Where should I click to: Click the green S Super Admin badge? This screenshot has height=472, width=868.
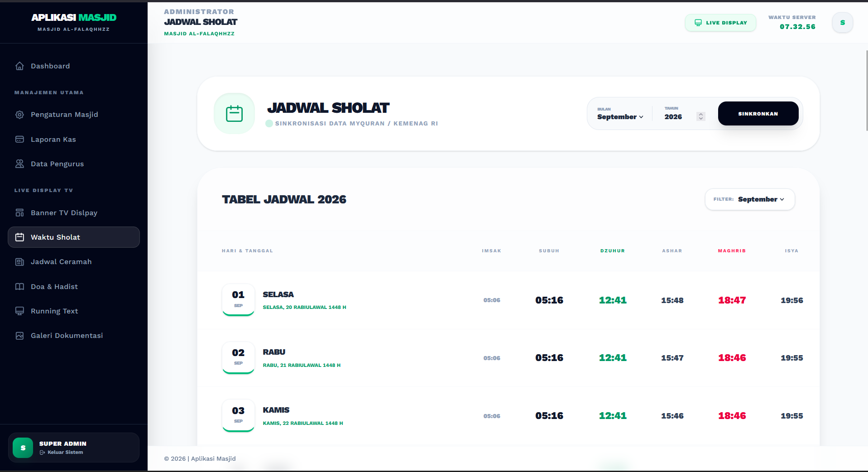[x=23, y=448]
